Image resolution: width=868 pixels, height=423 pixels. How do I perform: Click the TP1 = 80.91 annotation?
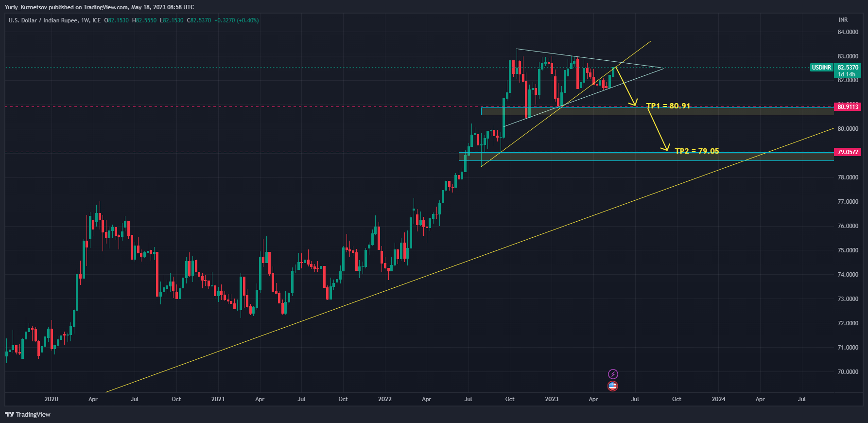[x=668, y=106]
